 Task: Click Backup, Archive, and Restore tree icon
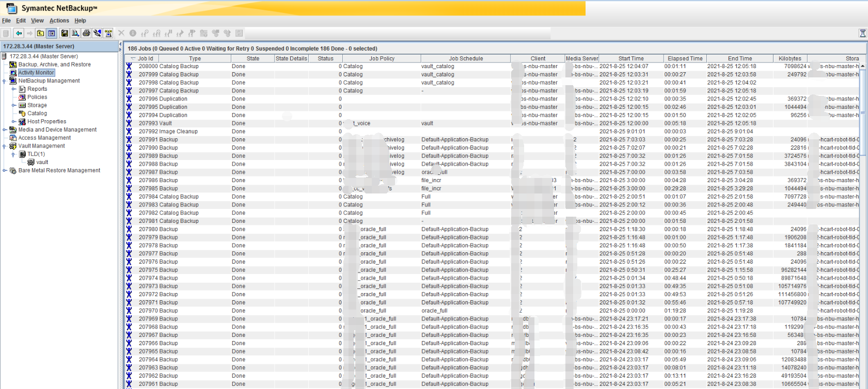tap(13, 64)
